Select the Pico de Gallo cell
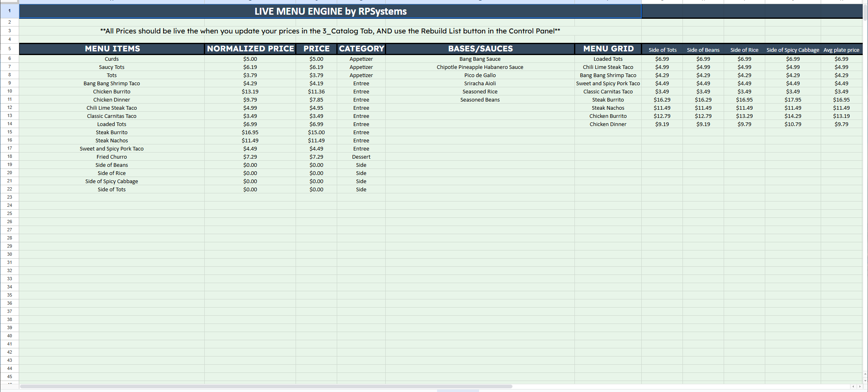 pos(480,75)
